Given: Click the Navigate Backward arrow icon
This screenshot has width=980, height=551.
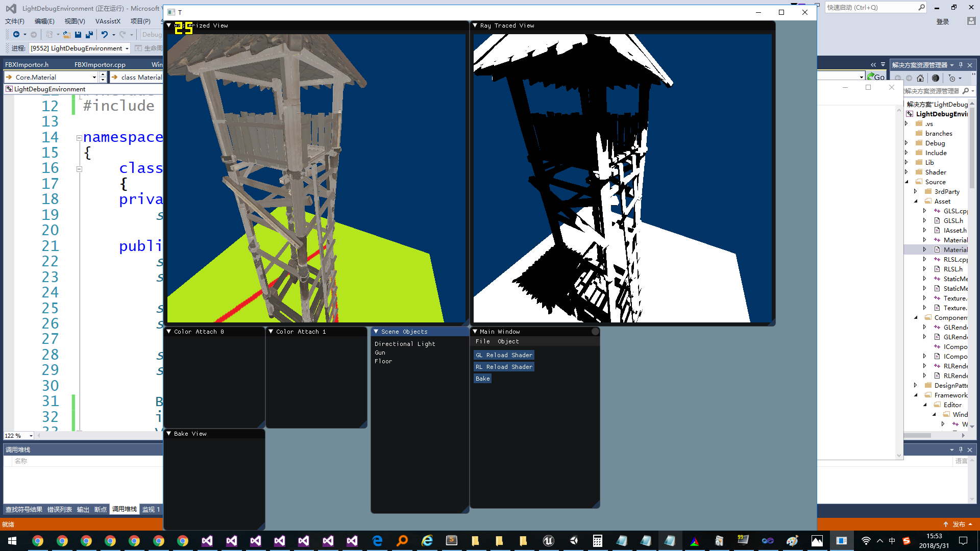Looking at the screenshot, I should pos(16,35).
